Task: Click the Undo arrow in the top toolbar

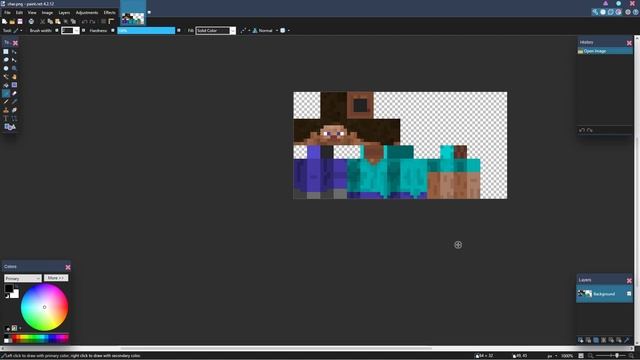Action: [84, 21]
